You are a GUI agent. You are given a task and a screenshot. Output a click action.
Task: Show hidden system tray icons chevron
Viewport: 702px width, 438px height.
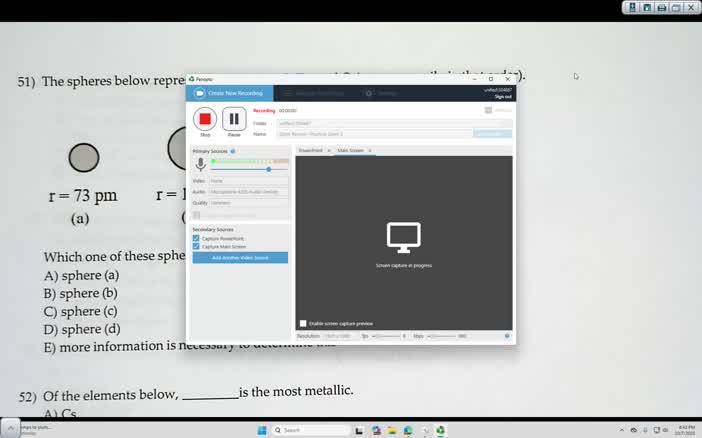[622, 430]
